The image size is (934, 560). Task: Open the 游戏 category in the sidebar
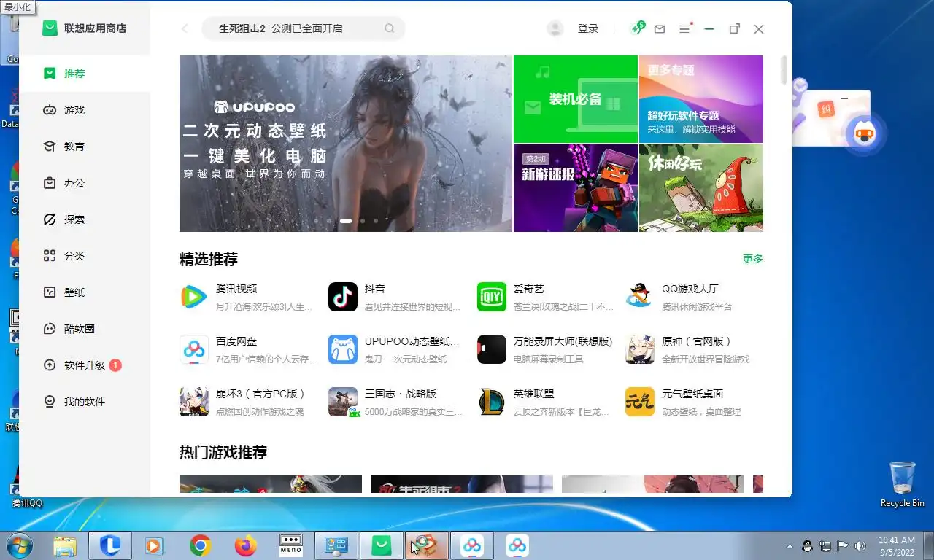point(85,110)
